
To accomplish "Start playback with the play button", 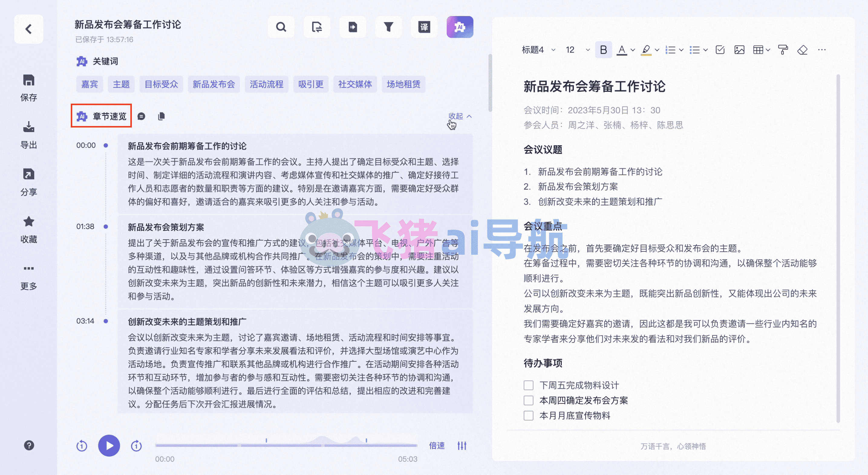I will coord(109,446).
